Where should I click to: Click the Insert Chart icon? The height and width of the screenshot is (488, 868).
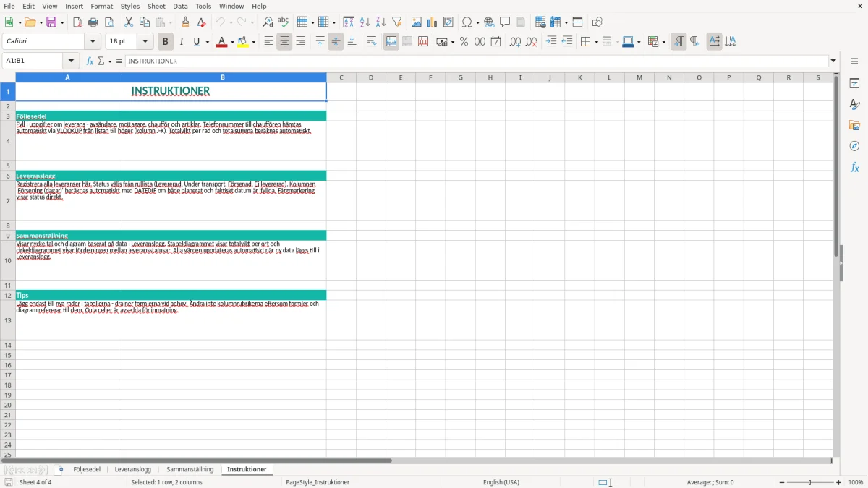(433, 22)
